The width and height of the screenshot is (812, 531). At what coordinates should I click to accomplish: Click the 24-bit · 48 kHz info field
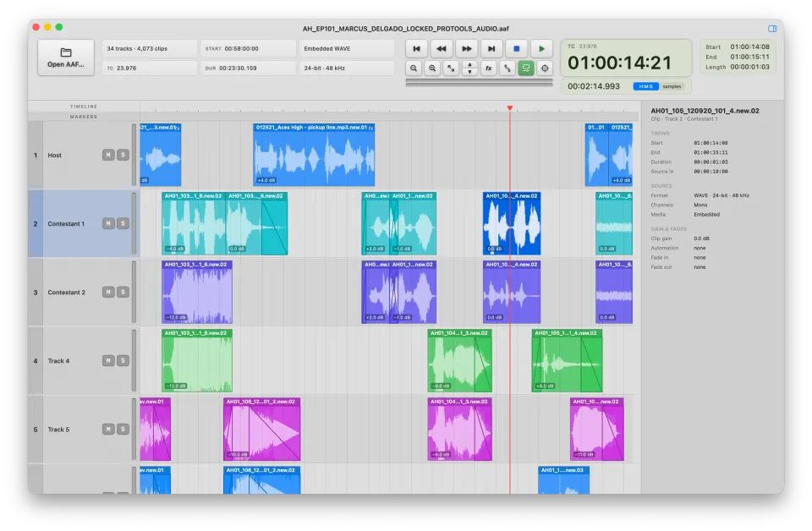(x=347, y=68)
